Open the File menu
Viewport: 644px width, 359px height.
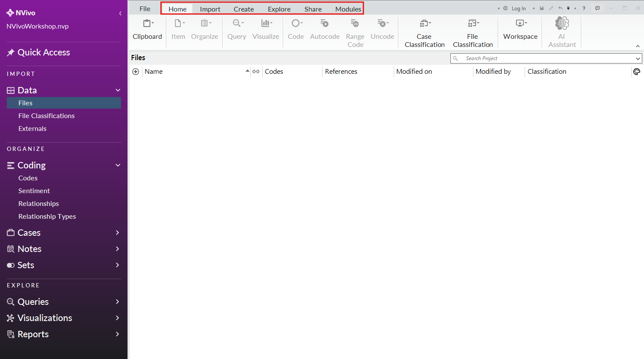point(145,9)
